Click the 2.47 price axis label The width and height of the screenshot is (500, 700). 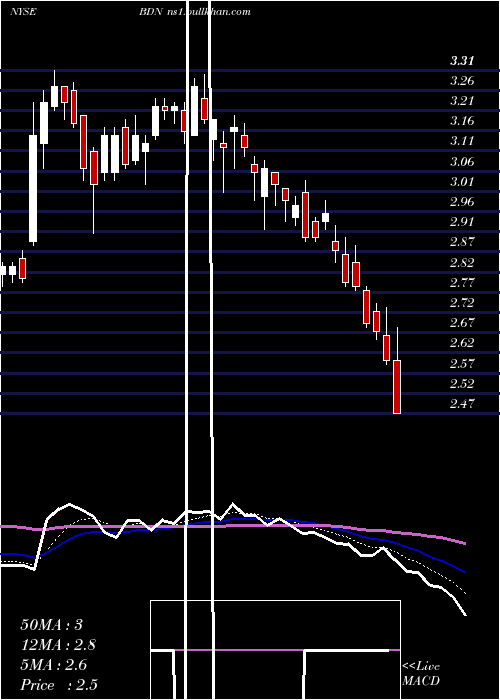(x=462, y=404)
